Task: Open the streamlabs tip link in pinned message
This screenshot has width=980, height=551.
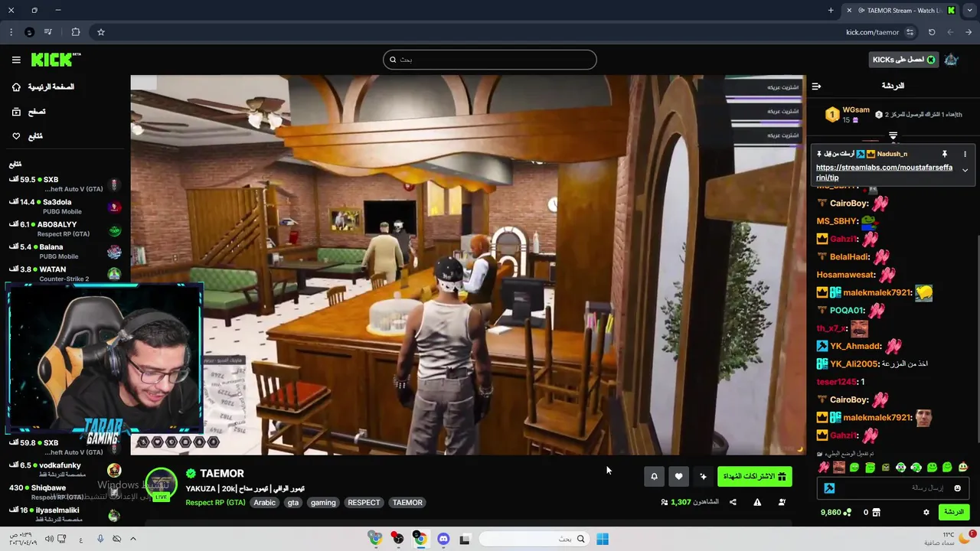Action: tap(884, 172)
